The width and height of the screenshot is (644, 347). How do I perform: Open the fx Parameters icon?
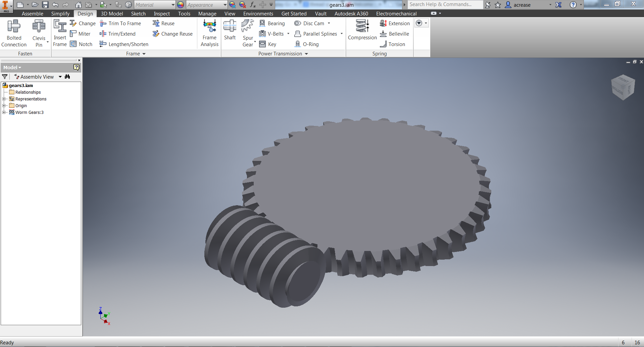coord(253,5)
